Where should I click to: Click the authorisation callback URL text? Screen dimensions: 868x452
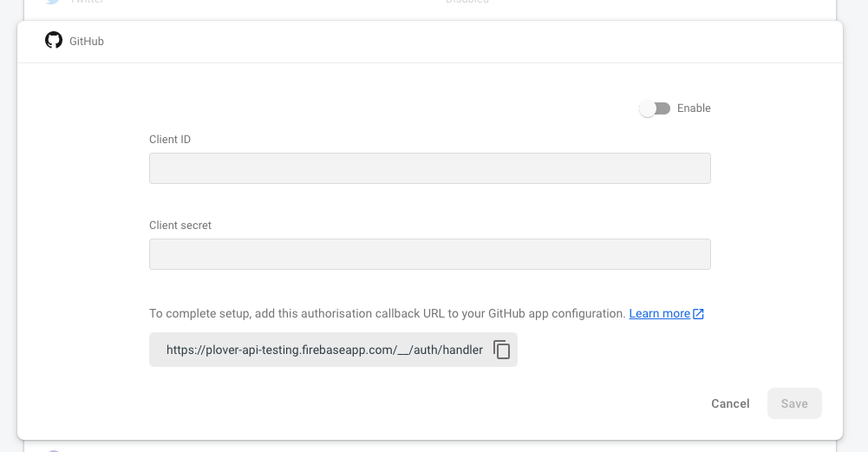click(324, 350)
